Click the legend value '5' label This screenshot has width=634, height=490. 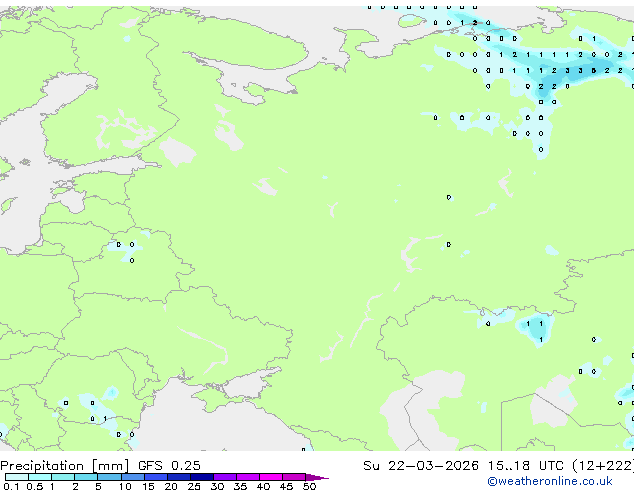98,486
